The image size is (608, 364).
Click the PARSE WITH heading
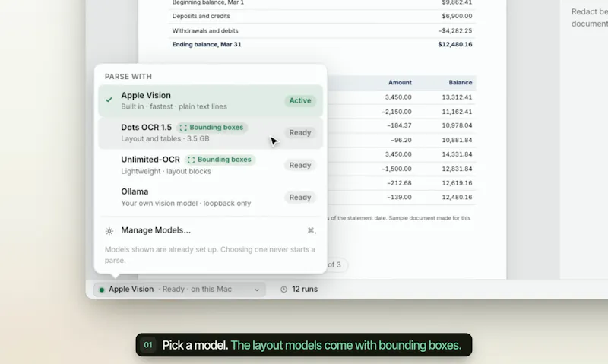(x=128, y=77)
